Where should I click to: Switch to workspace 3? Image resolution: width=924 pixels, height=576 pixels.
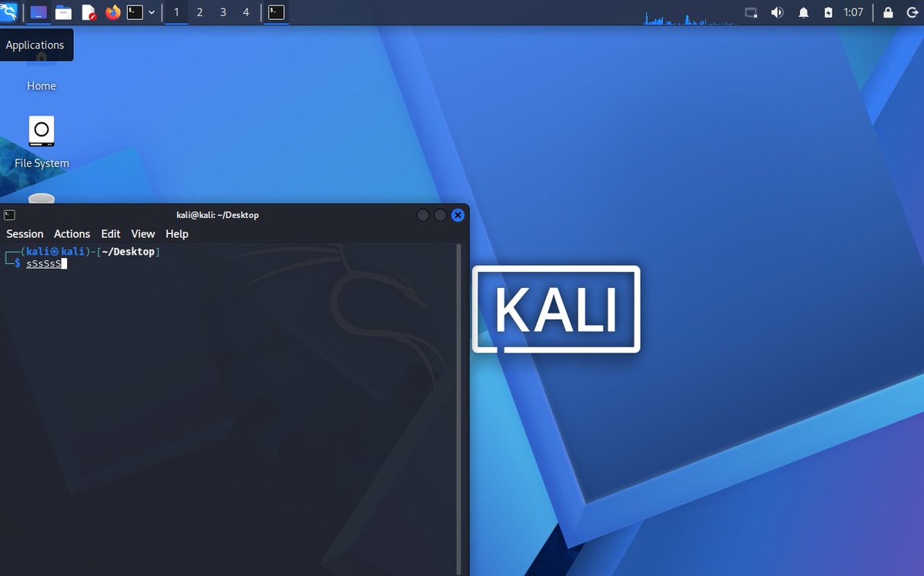[x=223, y=12]
